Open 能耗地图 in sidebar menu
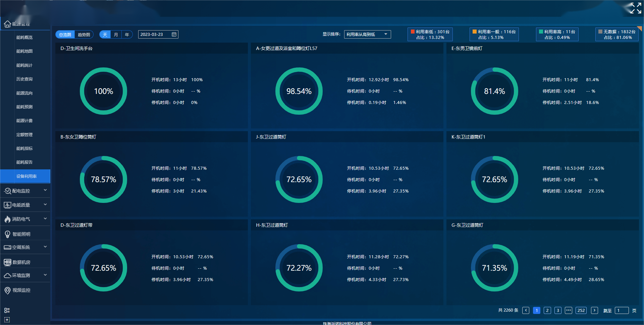Image resolution: width=644 pixels, height=325 pixels. pos(24,51)
